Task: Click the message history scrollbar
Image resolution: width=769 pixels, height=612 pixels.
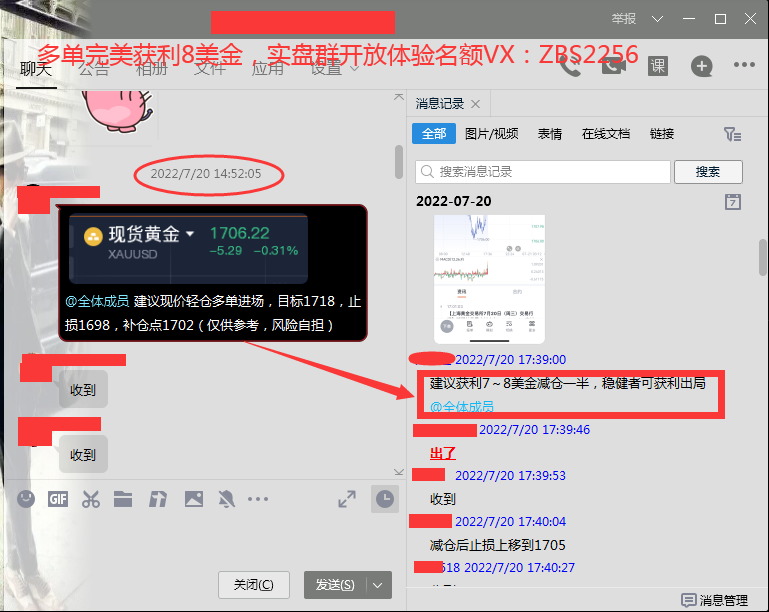Action: (763, 257)
